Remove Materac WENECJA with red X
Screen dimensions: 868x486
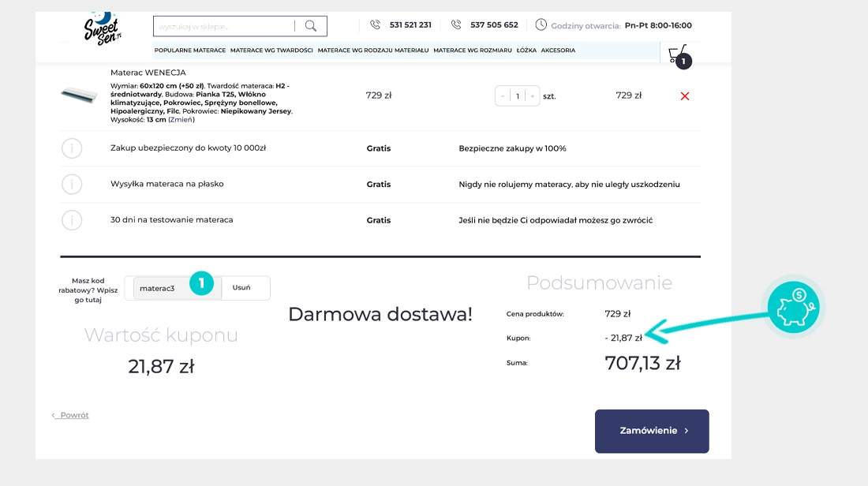click(x=684, y=96)
